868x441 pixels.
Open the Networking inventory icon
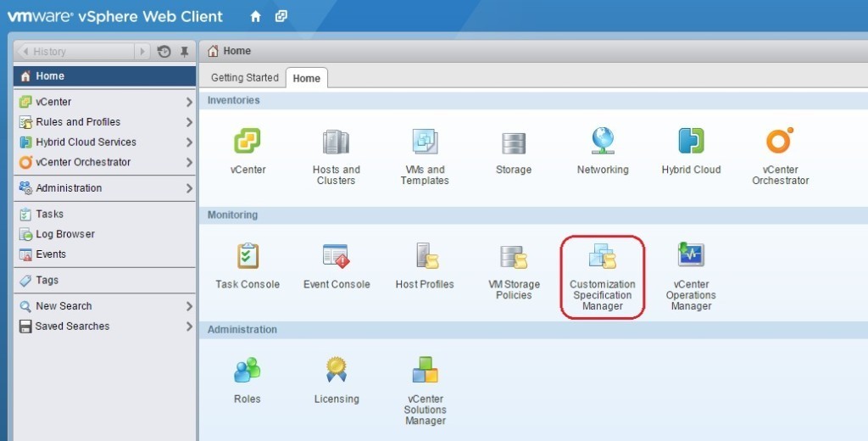coord(603,141)
